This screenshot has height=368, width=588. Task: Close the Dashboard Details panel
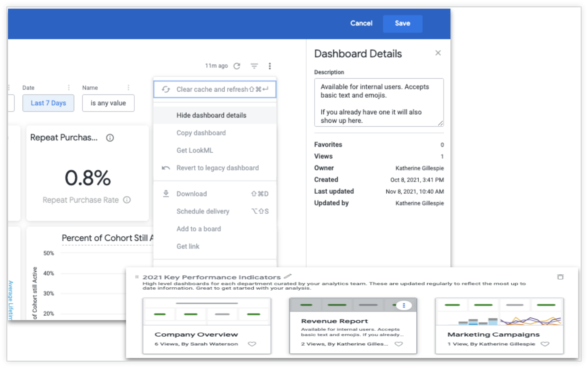(x=438, y=53)
